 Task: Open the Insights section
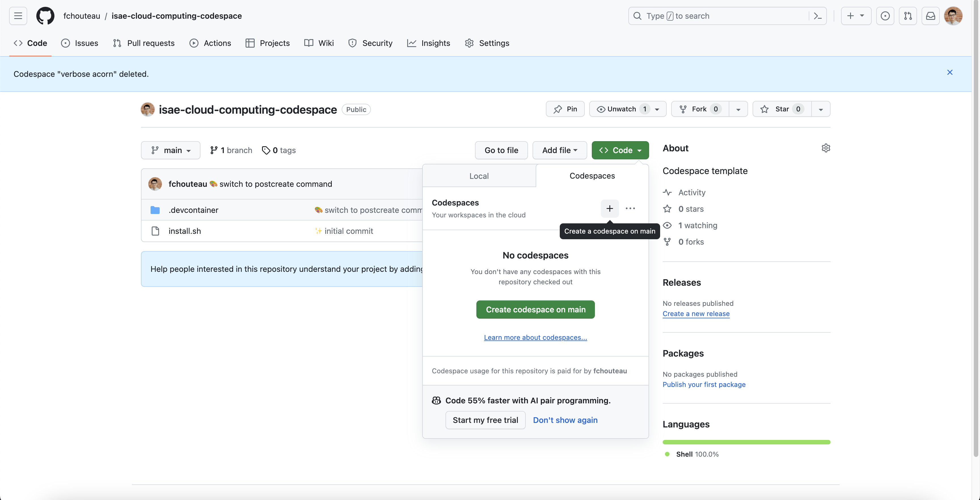click(428, 43)
